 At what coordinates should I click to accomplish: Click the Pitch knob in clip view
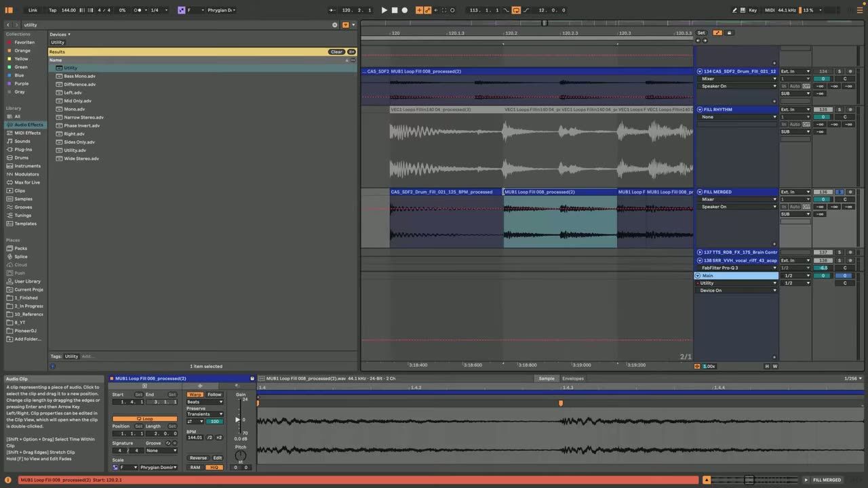click(x=241, y=455)
